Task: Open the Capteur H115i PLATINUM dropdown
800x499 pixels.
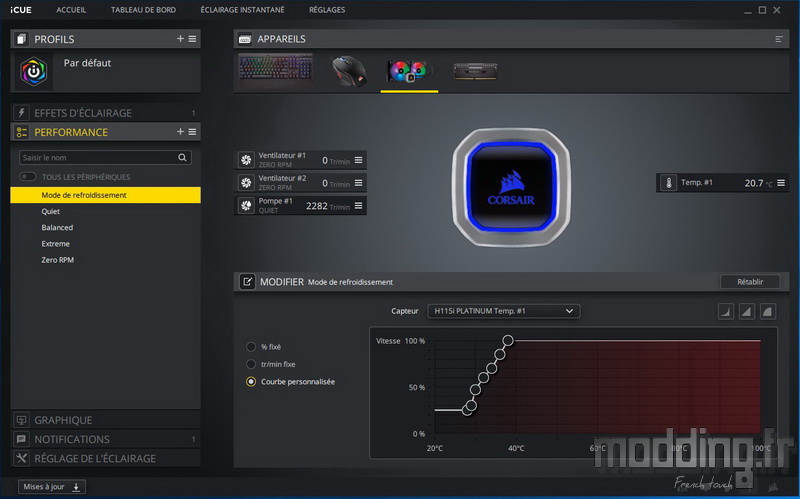Action: click(504, 311)
